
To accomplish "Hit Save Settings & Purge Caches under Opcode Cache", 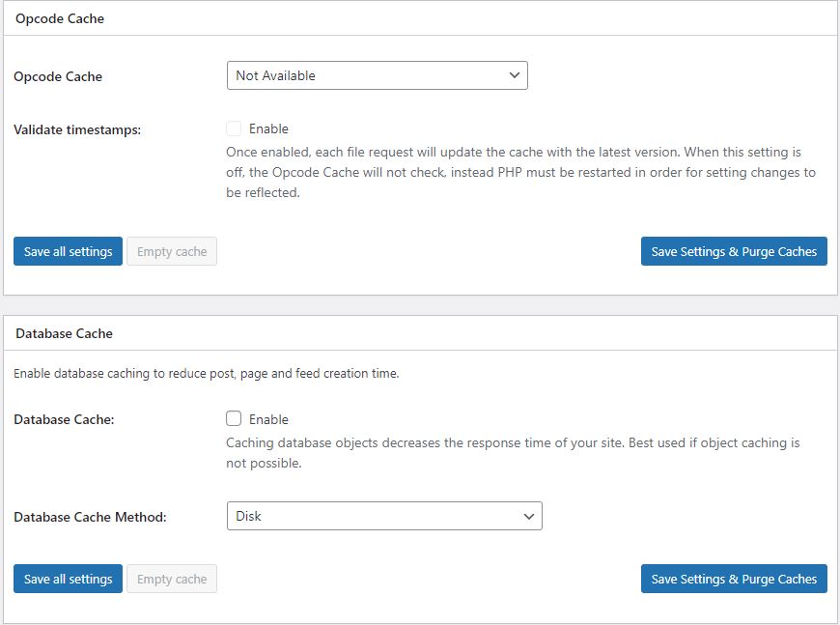I will pyautogui.click(x=734, y=252).
